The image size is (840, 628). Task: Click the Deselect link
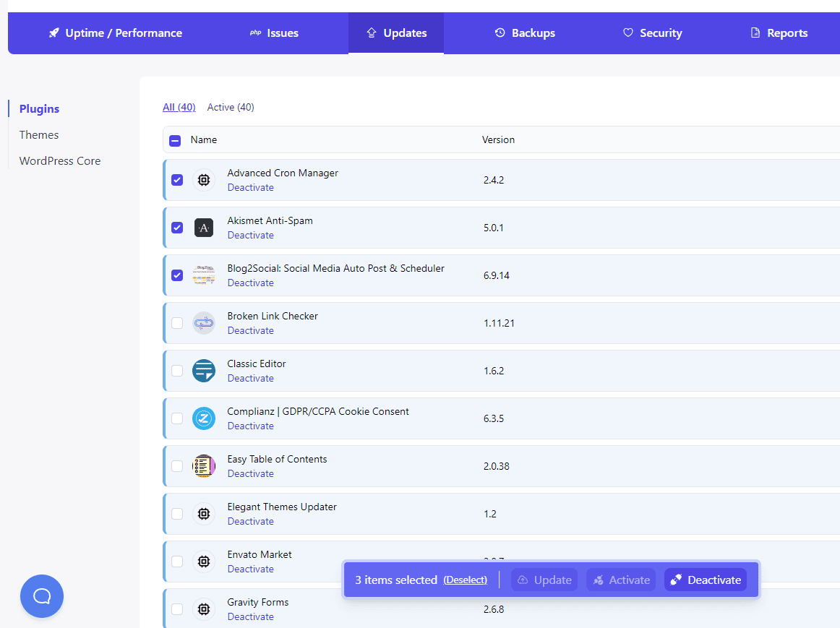(x=465, y=580)
